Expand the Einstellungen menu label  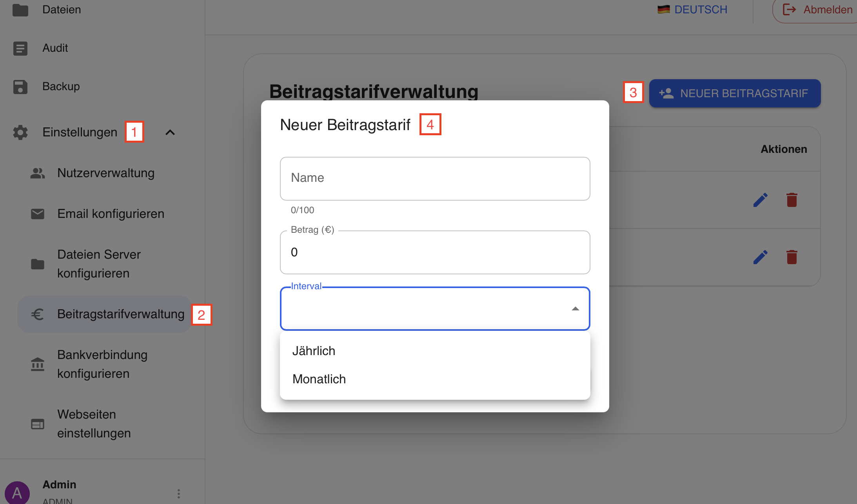click(80, 132)
